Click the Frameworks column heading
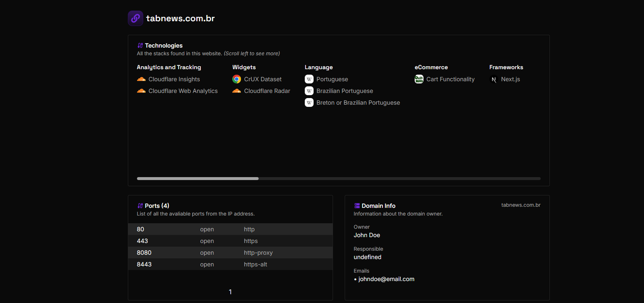Viewport: 644px width, 303px height. [506, 67]
